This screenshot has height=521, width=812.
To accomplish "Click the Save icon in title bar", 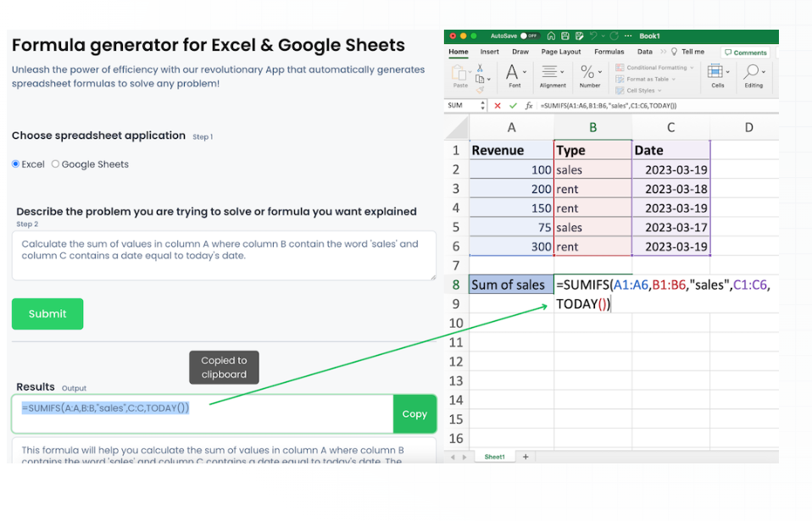I will [564, 36].
